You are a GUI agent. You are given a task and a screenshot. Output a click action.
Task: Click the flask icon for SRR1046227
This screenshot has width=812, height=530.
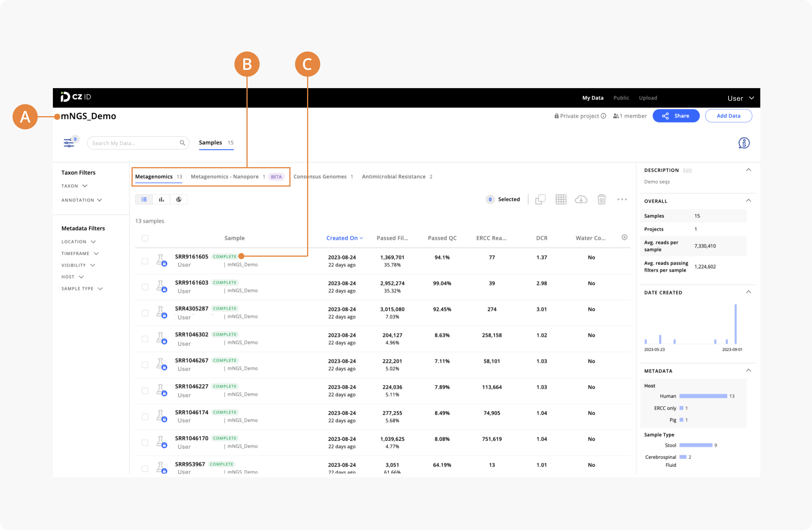161,390
